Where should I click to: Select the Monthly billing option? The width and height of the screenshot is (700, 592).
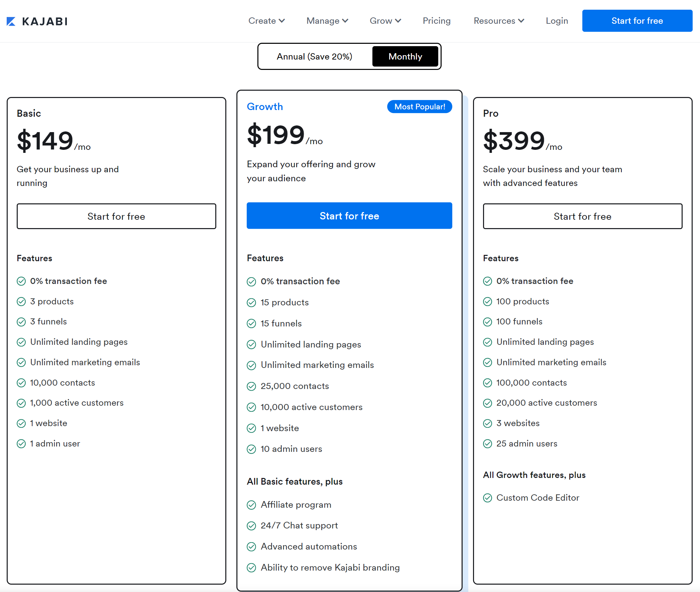405,57
